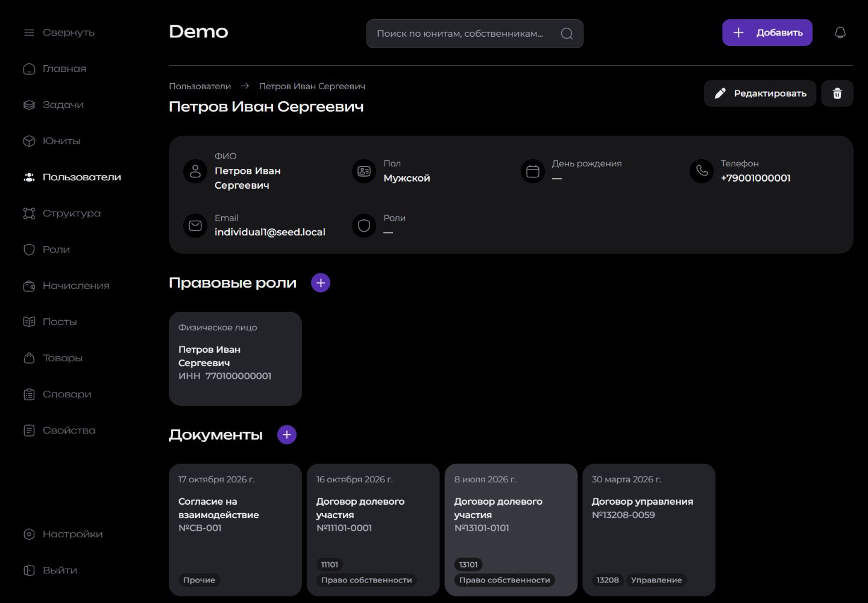
Task: Click the Задачи layers icon
Action: pyautogui.click(x=29, y=105)
